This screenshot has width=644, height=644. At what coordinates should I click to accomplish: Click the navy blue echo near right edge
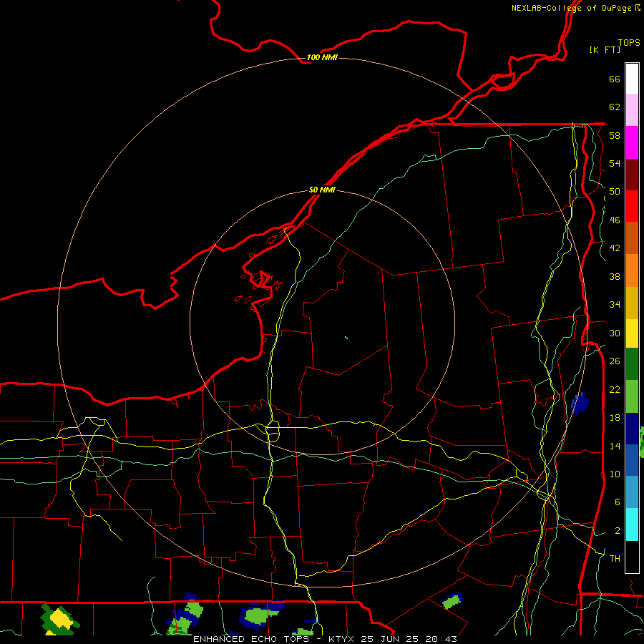coord(580,404)
